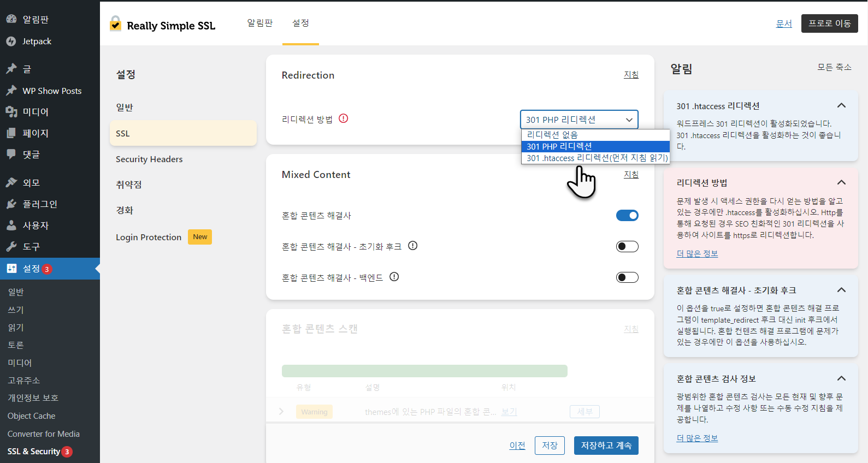Click the red warning icon beside 리디렉션 방법
The height and width of the screenshot is (463, 868).
pos(344,118)
